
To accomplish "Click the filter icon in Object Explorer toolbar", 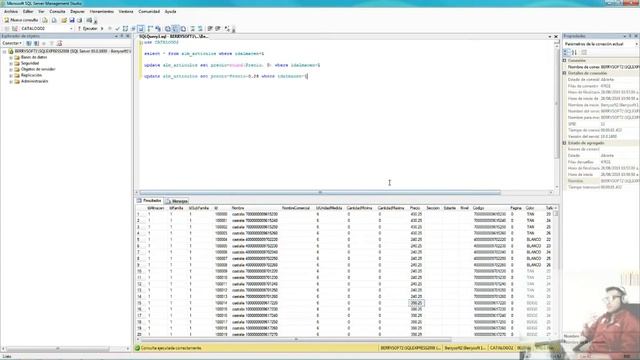I will tap(51, 43).
